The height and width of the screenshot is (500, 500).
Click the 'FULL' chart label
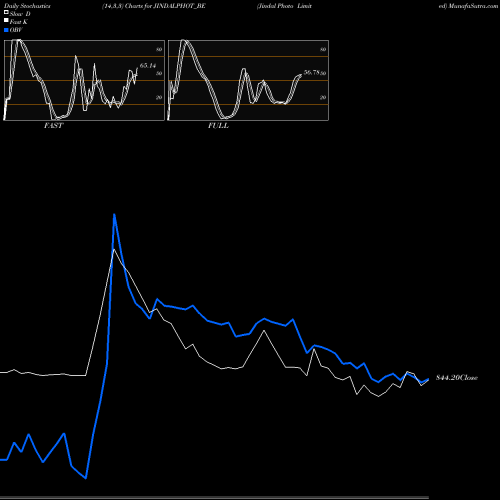coord(218,126)
